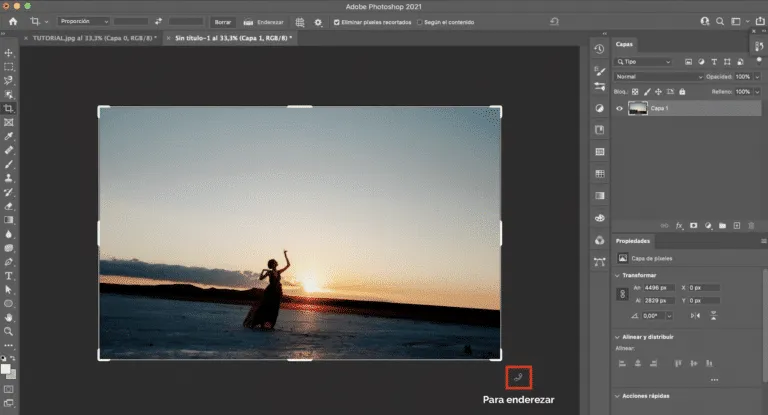
Task: Click the foreground color swatch
Action: (5, 369)
